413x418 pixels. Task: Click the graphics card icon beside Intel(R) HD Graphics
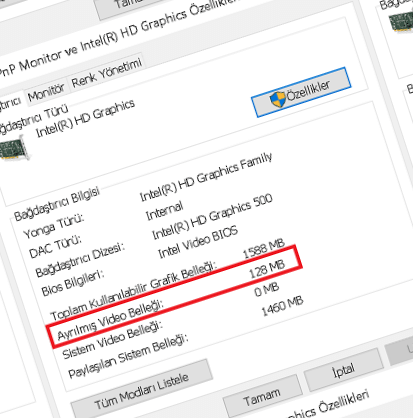click(13, 149)
